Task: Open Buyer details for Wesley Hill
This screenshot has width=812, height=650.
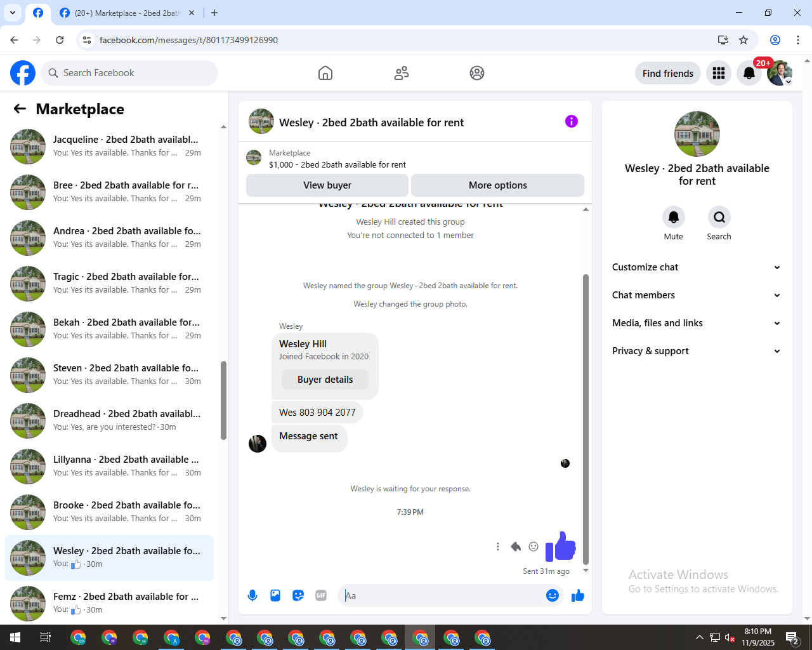Action: click(325, 380)
